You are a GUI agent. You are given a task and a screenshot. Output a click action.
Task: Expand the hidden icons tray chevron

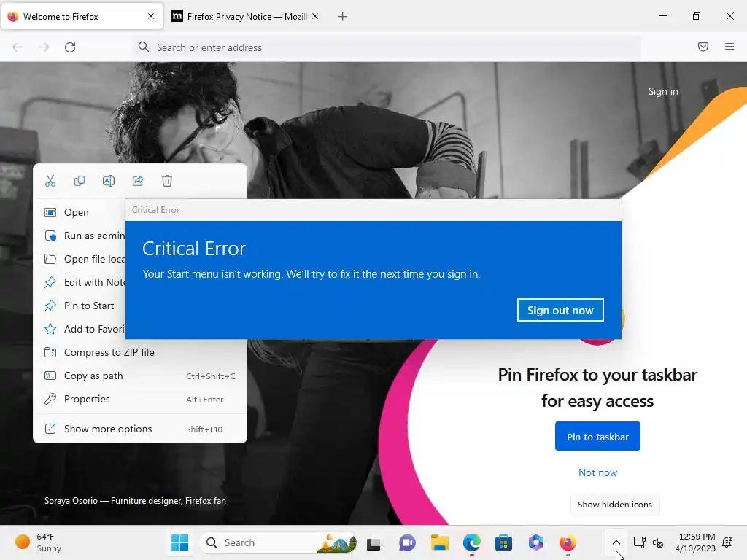[x=616, y=542]
